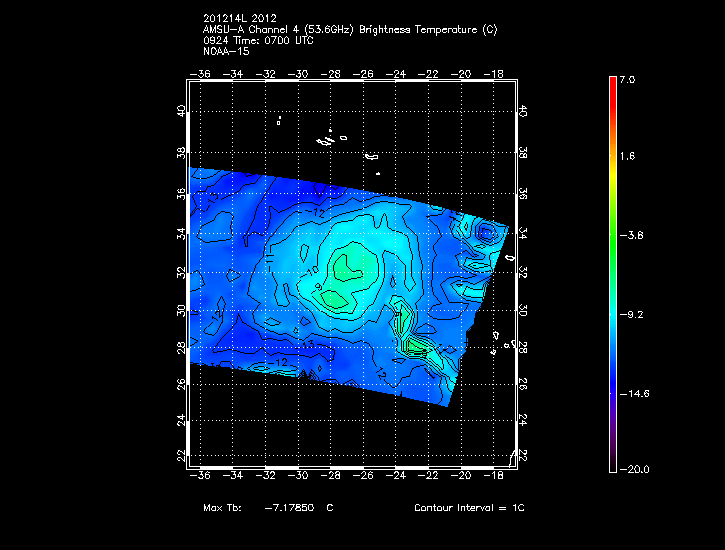Click the 22 latitude label on right axis
Image resolution: width=725 pixels, height=550 pixels.
coord(524,456)
